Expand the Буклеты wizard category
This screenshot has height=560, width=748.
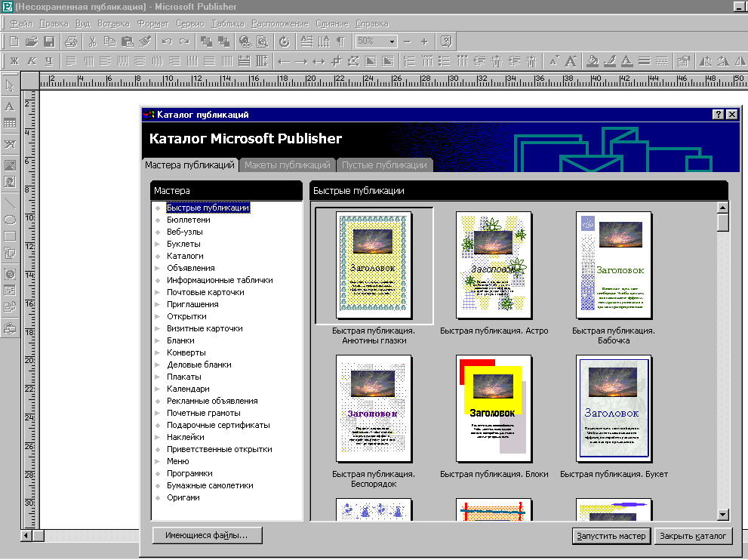183,244
